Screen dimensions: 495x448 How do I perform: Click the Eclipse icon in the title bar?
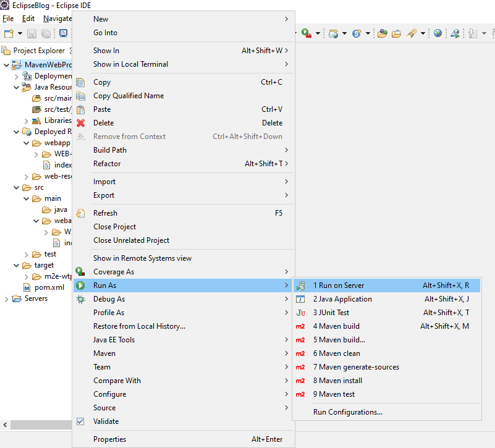tap(6, 5)
